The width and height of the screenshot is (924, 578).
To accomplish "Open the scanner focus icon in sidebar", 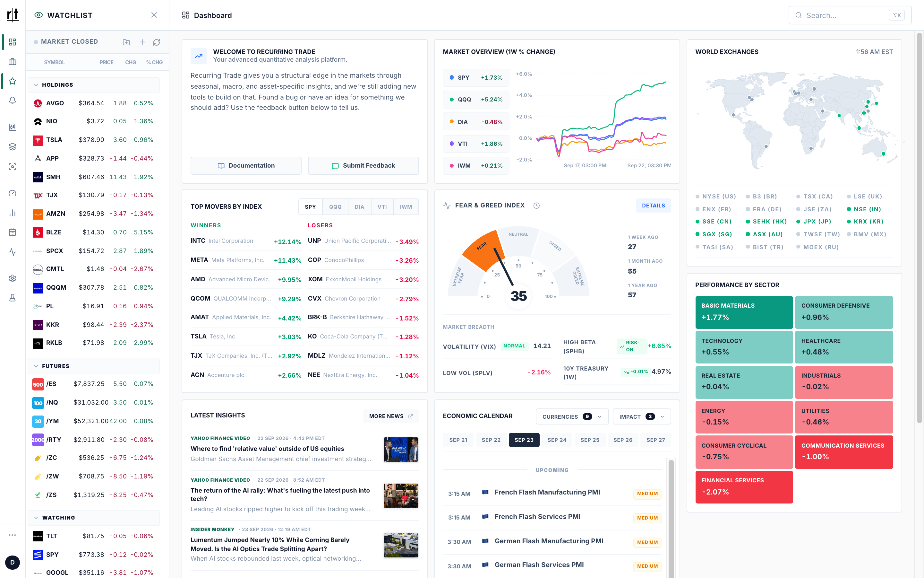I will pyautogui.click(x=13, y=167).
